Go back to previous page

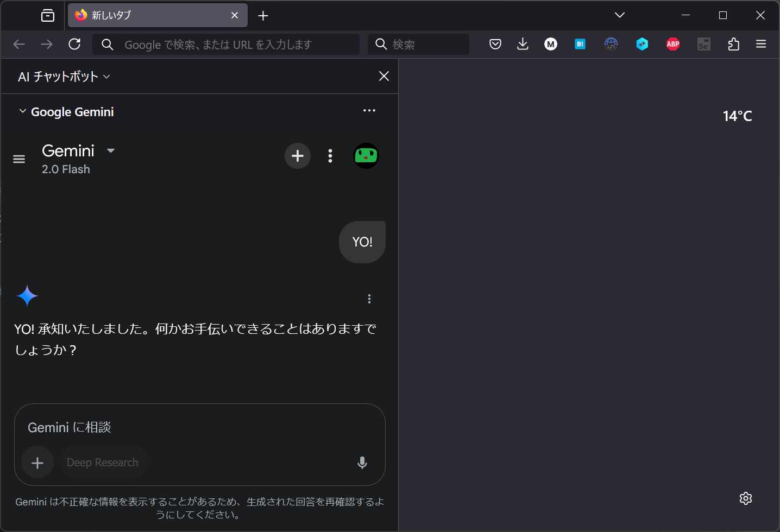click(x=19, y=45)
